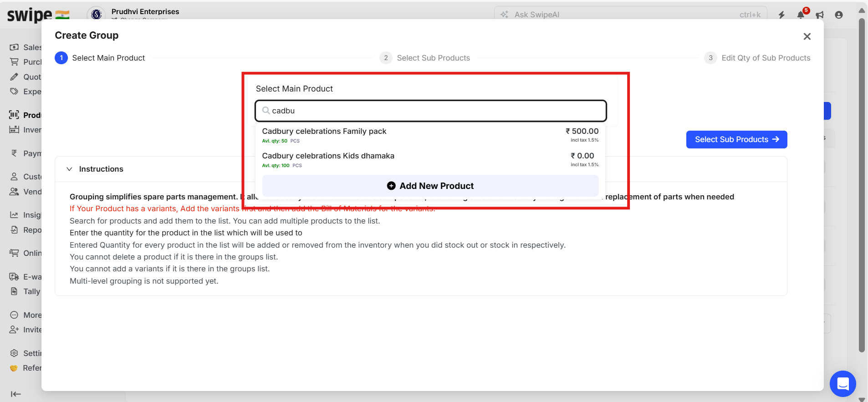Screen dimensions: 868x402
Task: Go to step 3 Edit Qty of Sub Products
Action: [x=757, y=58]
